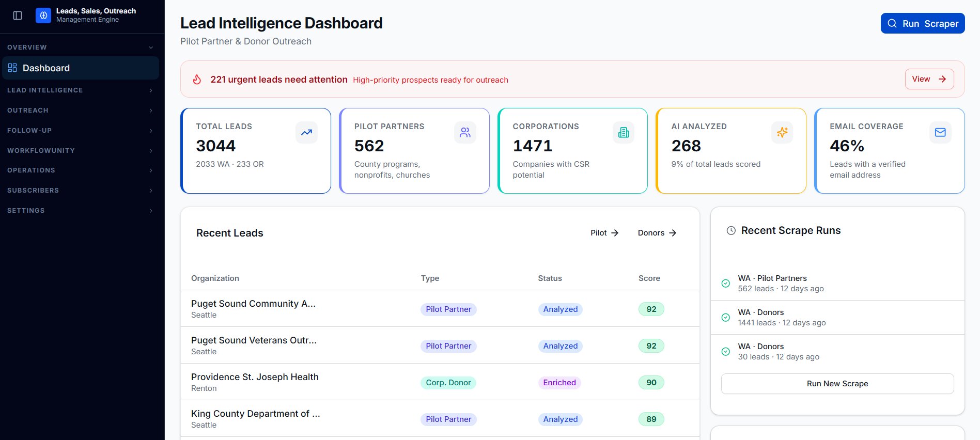Open the Total Leads card

pos(256,151)
